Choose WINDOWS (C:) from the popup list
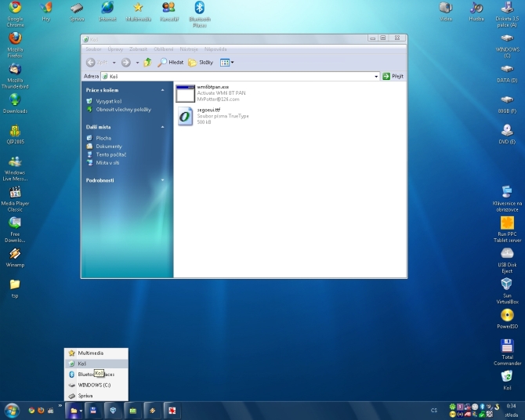Screen dimensions: 525x420 point(94,385)
